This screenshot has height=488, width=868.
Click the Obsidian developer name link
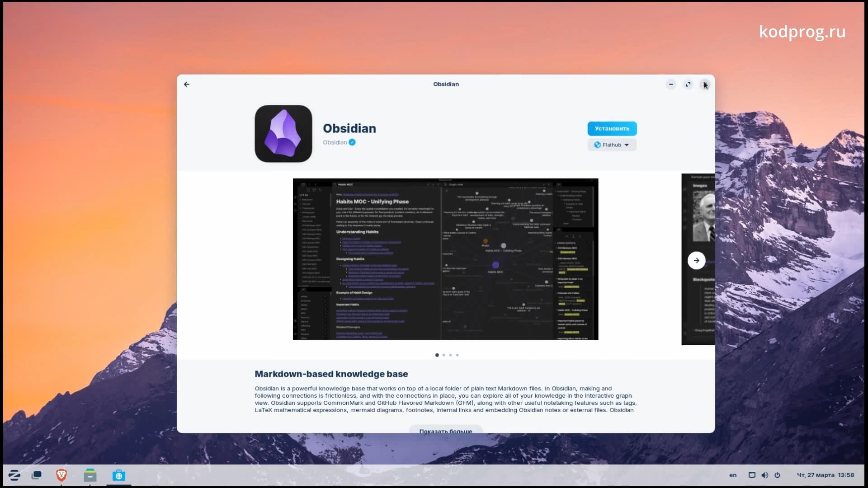pos(335,142)
